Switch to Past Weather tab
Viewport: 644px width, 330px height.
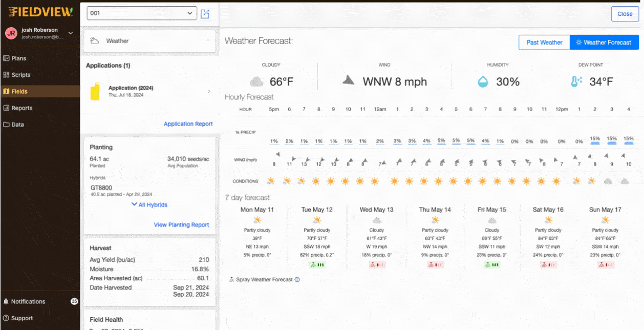click(544, 43)
